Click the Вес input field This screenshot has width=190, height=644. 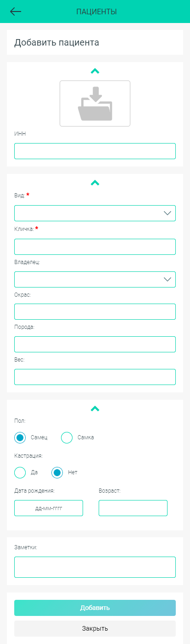[x=95, y=377]
